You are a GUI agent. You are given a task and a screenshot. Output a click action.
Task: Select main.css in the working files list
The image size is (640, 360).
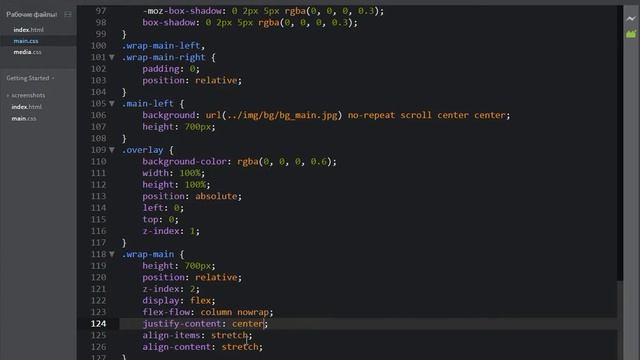click(26, 41)
